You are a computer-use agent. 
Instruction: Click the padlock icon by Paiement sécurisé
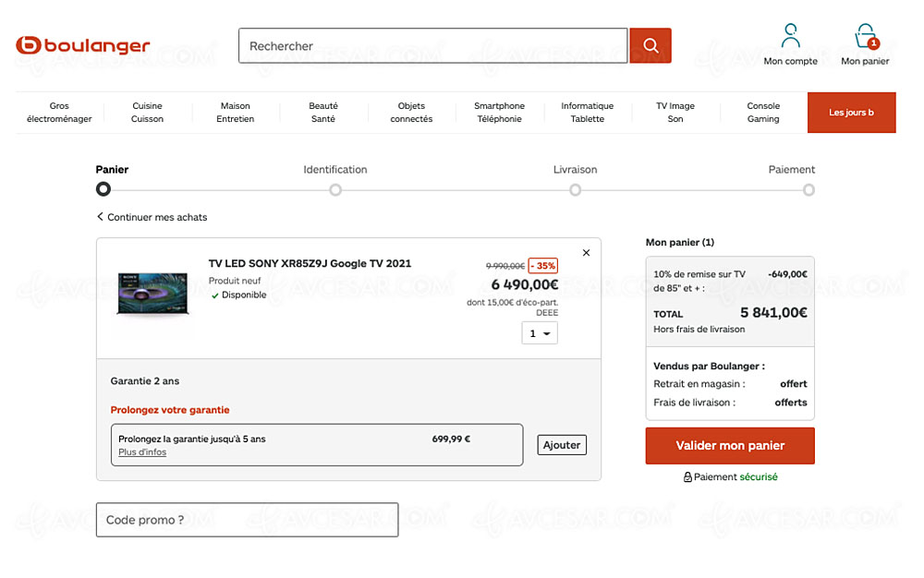[687, 476]
